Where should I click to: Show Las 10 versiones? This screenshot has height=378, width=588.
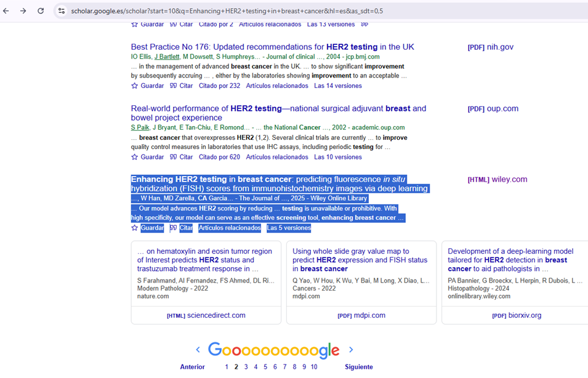pos(338,157)
